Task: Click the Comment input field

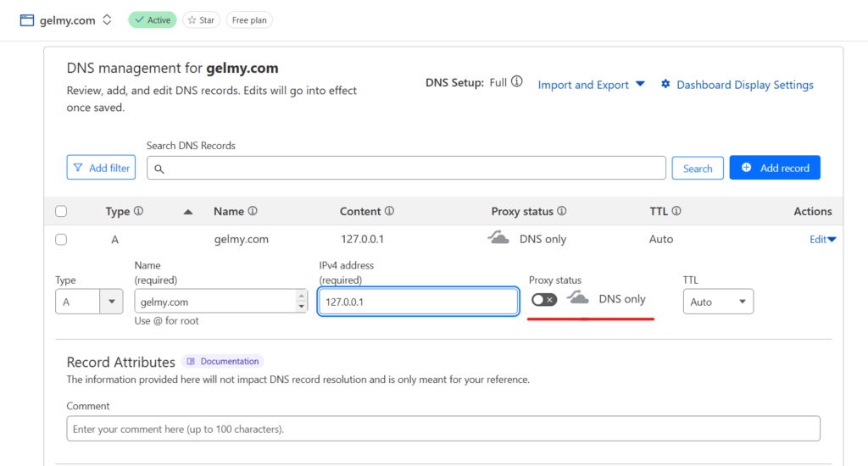Action: click(x=443, y=429)
